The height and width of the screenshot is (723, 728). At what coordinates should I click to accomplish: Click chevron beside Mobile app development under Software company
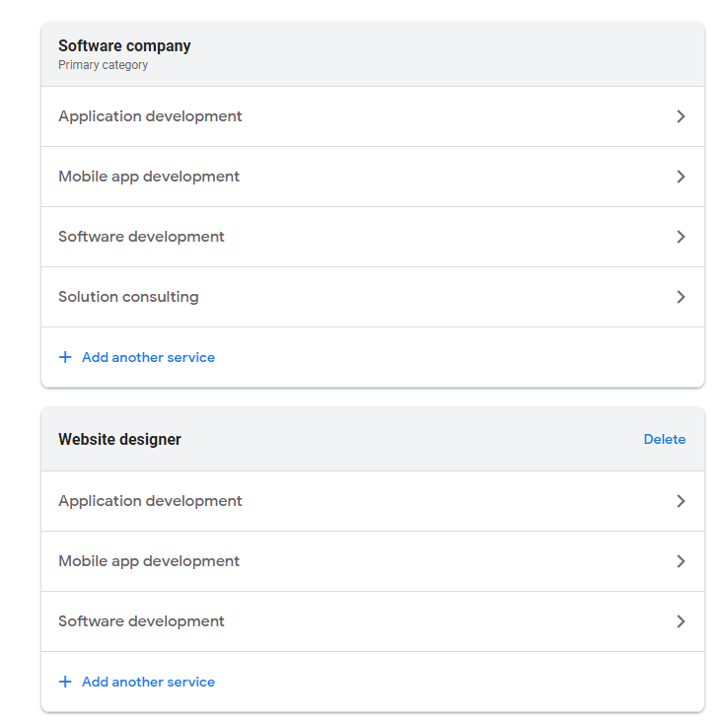(x=681, y=177)
